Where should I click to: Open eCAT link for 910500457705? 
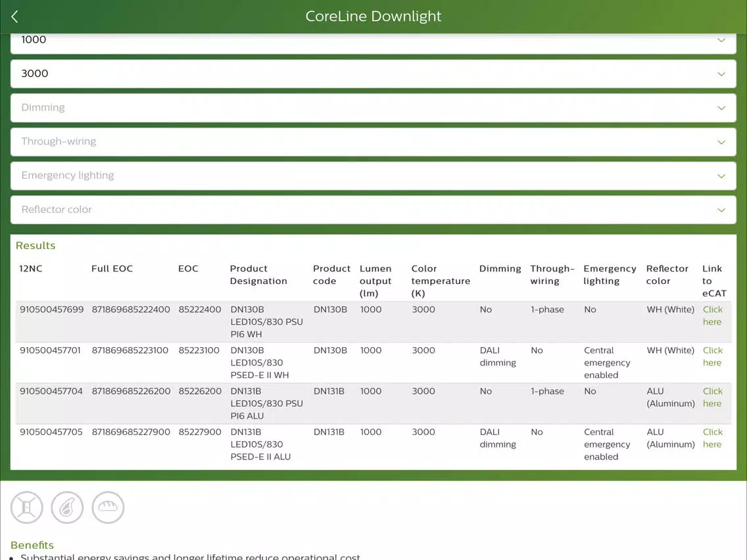(x=713, y=438)
